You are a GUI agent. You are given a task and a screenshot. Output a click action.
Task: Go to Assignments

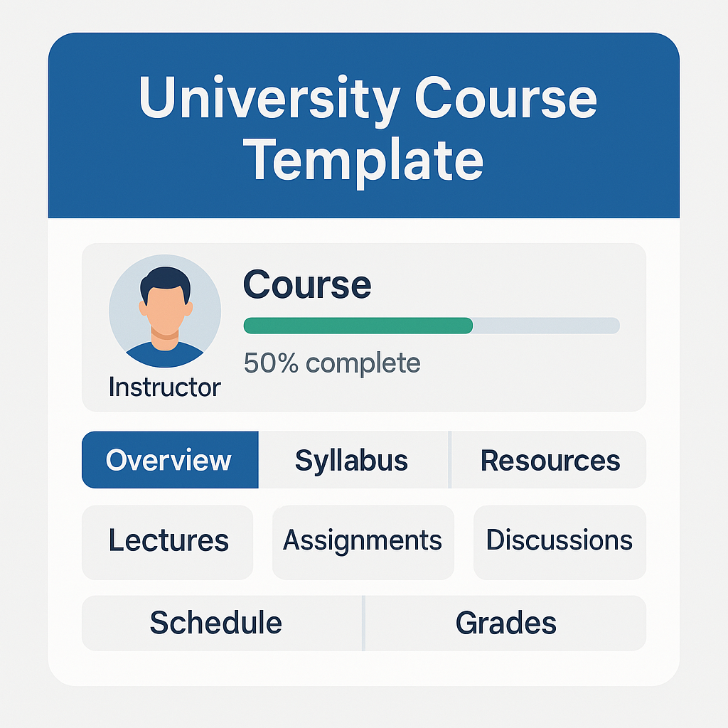click(x=363, y=540)
